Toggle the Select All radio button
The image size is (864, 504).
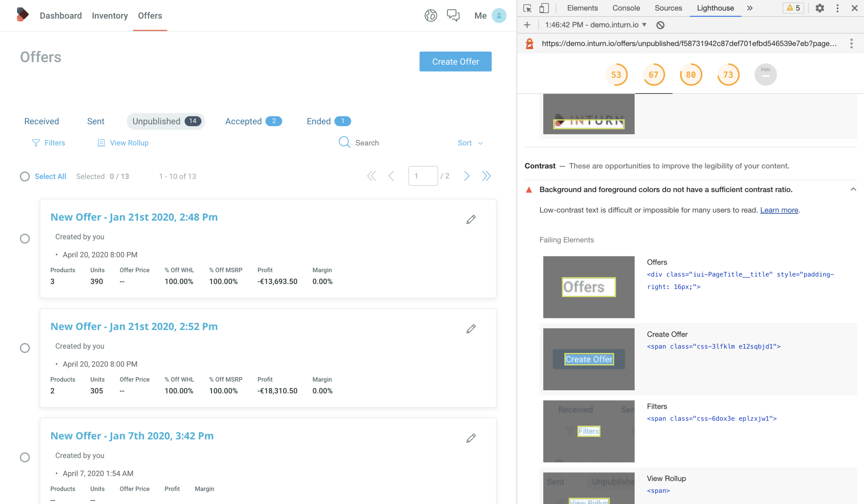25,177
